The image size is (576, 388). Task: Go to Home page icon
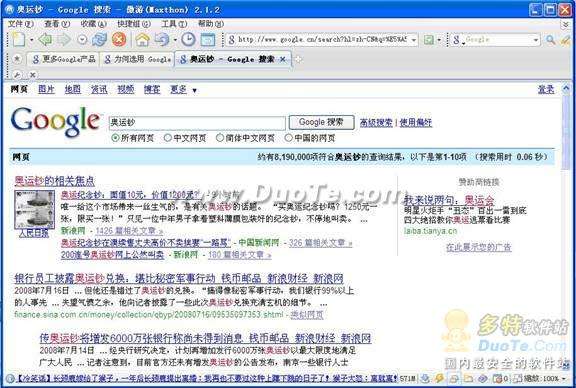point(143,39)
